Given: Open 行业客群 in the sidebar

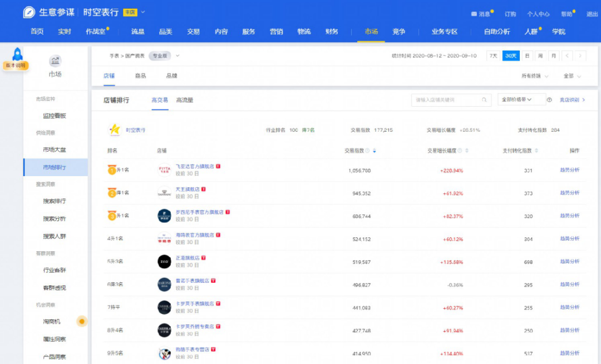Looking at the screenshot, I should click(x=55, y=270).
